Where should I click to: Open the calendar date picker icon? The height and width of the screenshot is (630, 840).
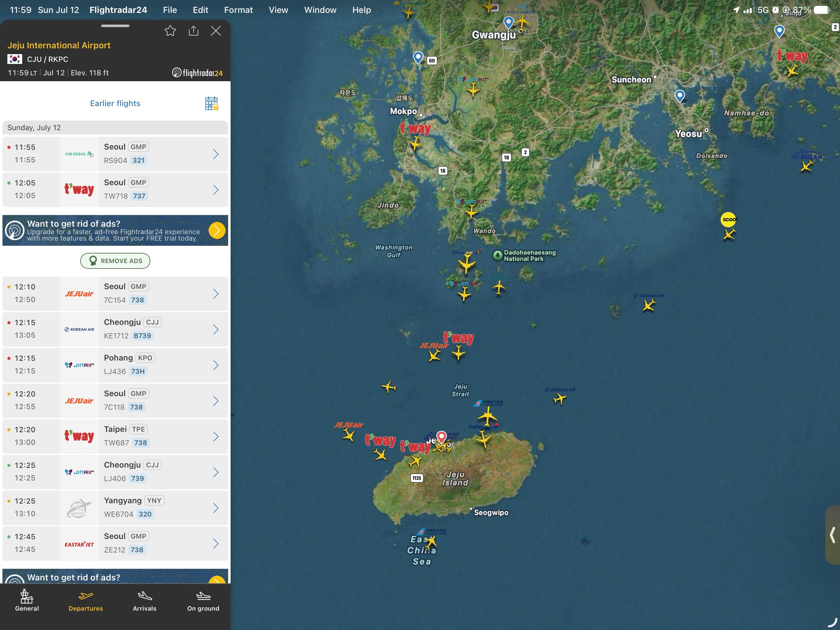point(212,103)
